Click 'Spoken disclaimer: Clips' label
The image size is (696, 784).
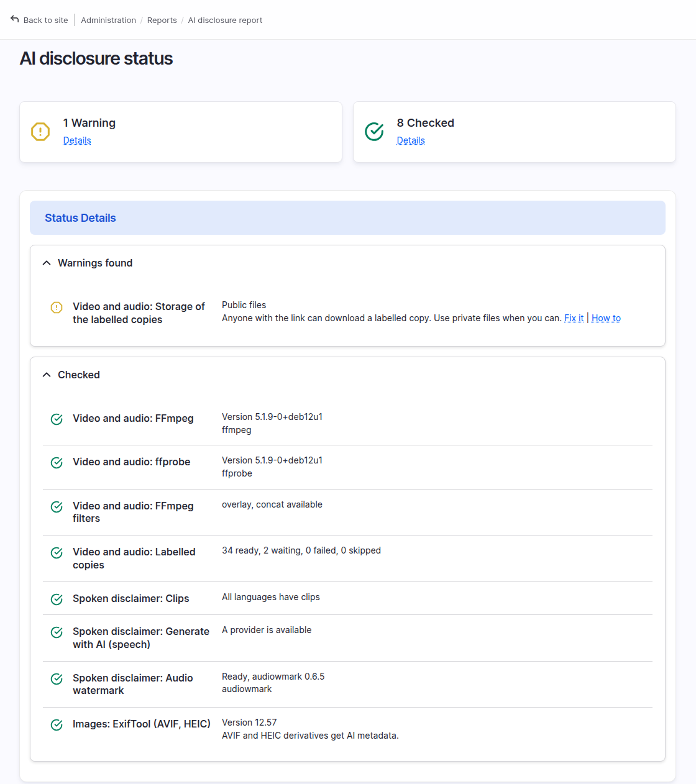[130, 599]
